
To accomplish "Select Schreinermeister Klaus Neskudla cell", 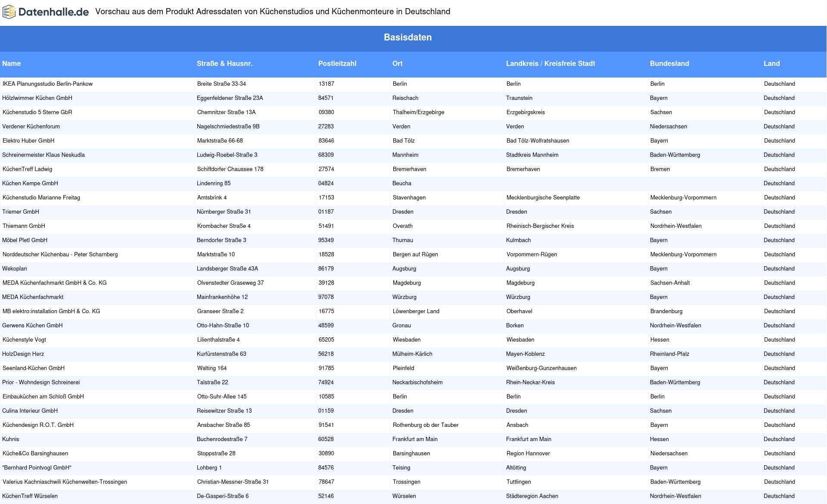I will [44, 155].
